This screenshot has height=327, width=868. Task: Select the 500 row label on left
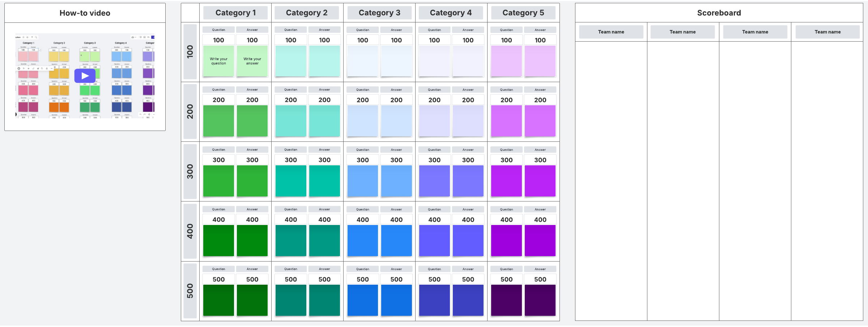[190, 291]
